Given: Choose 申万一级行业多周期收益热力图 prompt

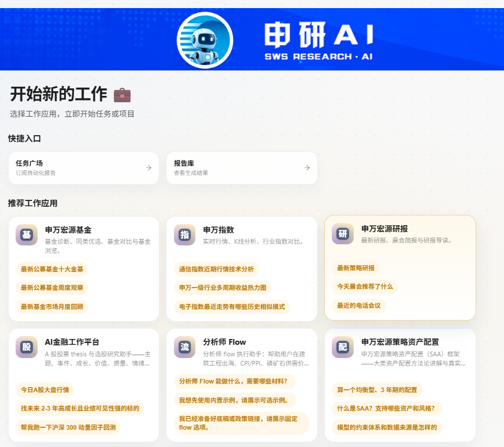Looking at the screenshot, I should coord(223,288).
